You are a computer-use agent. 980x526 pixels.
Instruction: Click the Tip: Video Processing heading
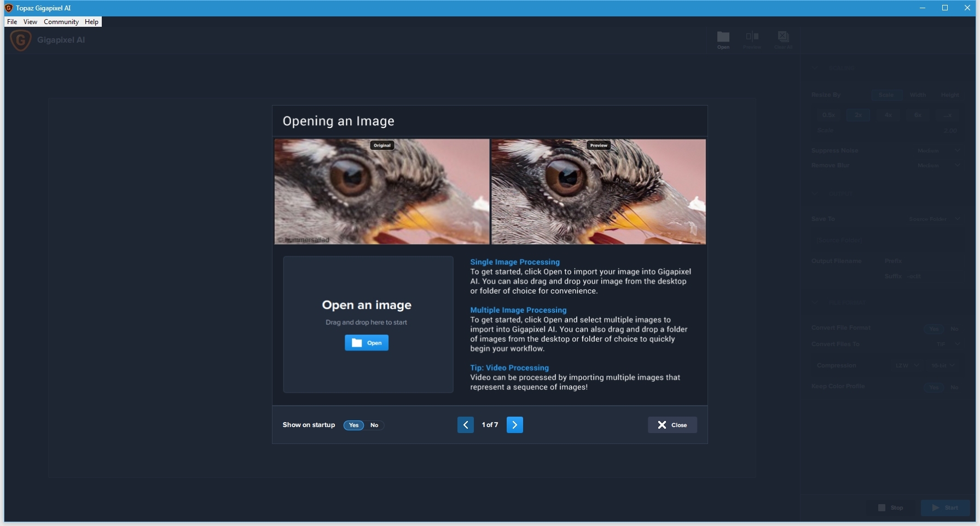509,368
